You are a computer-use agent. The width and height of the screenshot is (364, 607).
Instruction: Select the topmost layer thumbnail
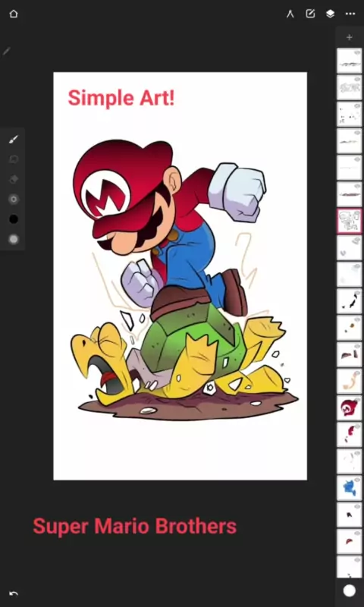coord(350,61)
